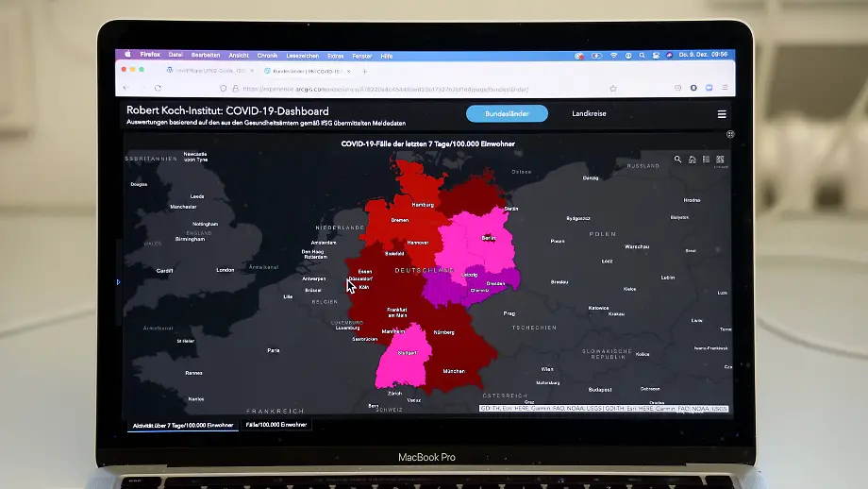Image resolution: width=868 pixels, height=489 pixels.
Task: Open the Lesezeichen menu in menu bar
Action: 304,56
